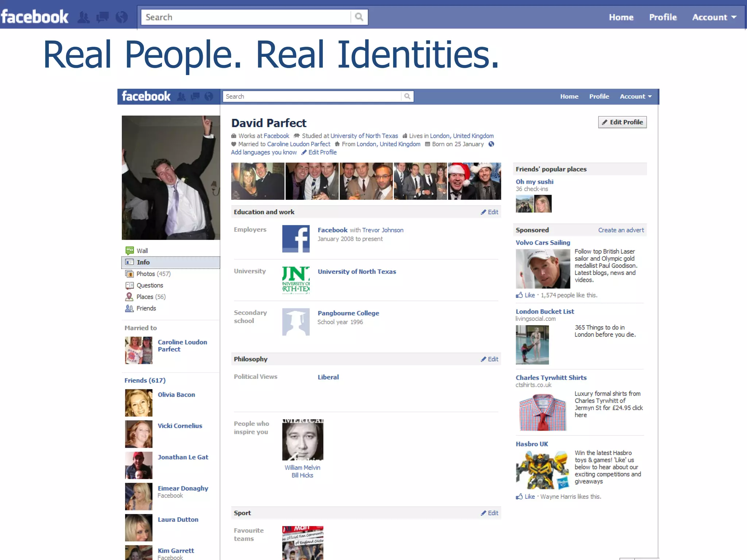Open Volvo Cars Sailing advert title
The image size is (747, 560).
pyautogui.click(x=543, y=242)
